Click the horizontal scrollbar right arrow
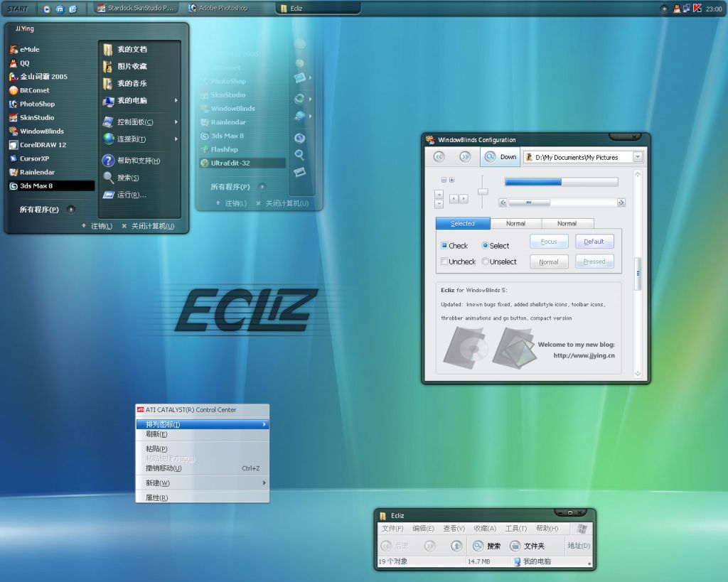 [x=621, y=203]
